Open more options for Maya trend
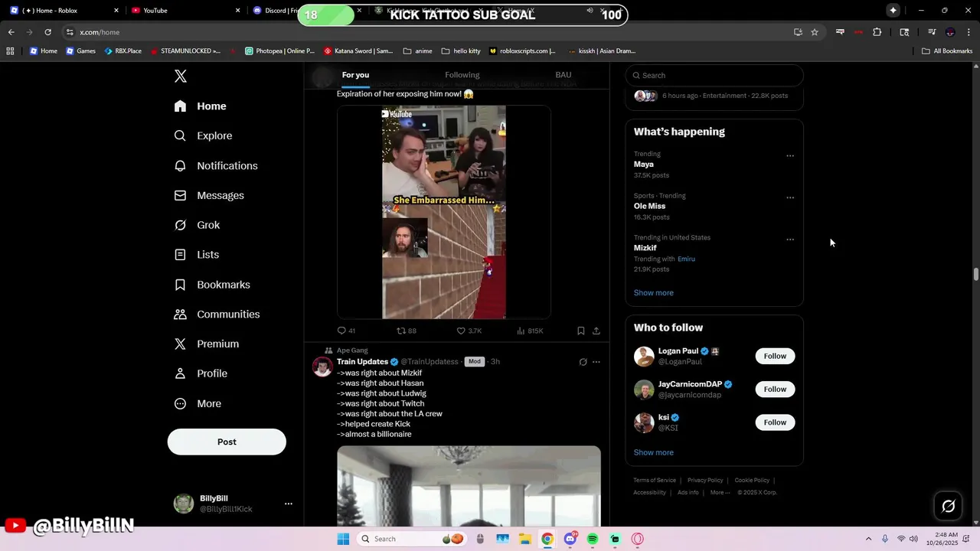Image resolution: width=980 pixels, height=551 pixels. (790, 156)
